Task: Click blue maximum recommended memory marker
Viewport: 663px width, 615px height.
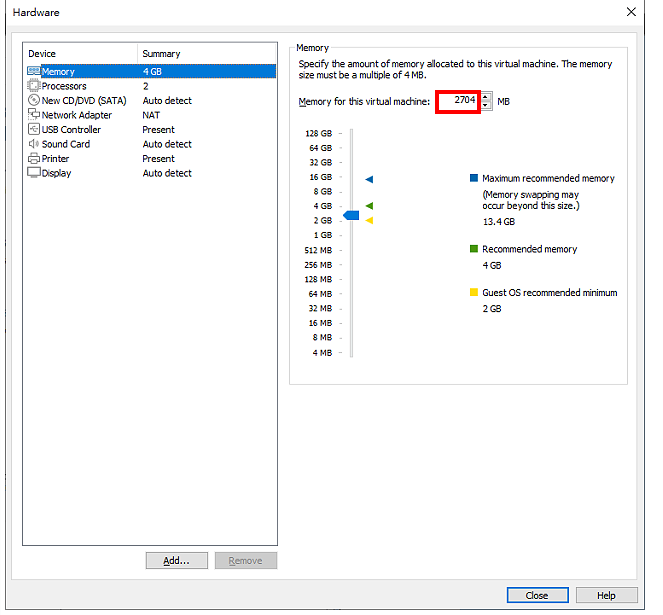Action: (369, 179)
